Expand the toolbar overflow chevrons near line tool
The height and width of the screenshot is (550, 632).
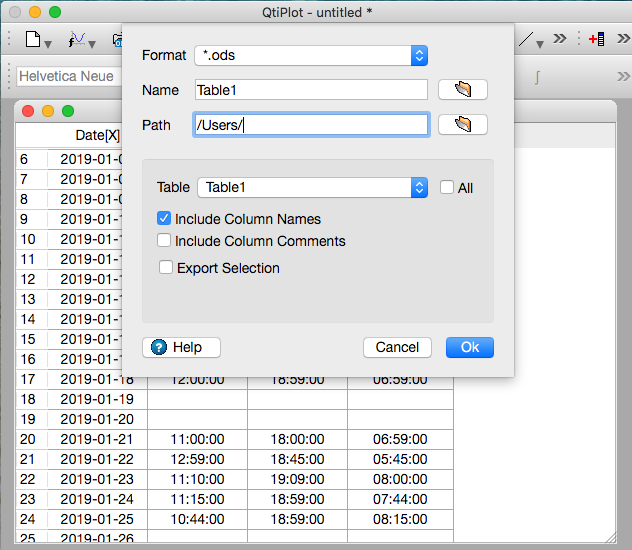[560, 40]
